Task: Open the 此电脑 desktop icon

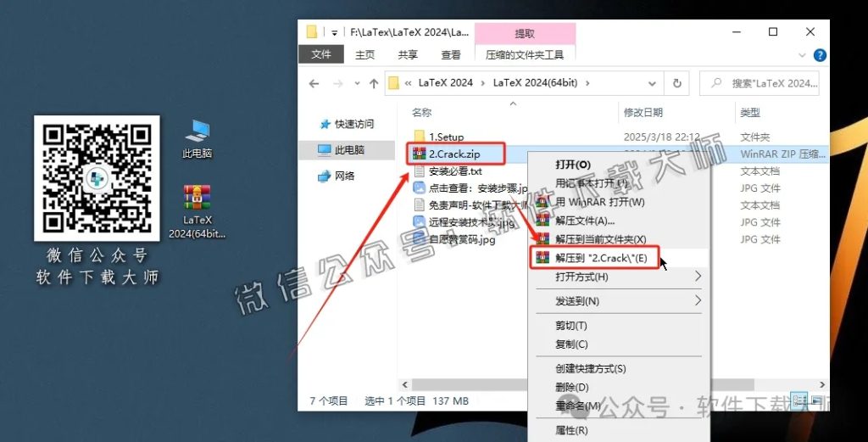Action: [x=197, y=138]
